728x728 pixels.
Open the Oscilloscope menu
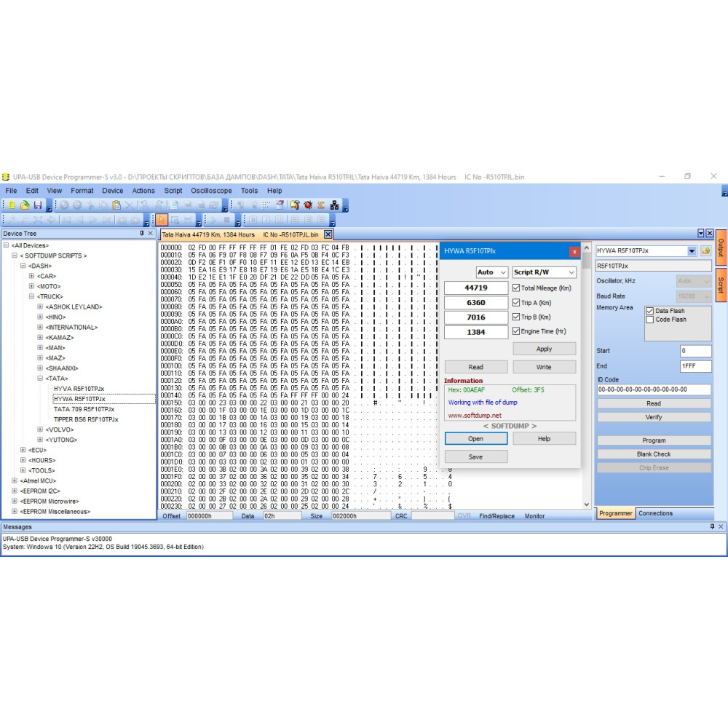pos(211,190)
